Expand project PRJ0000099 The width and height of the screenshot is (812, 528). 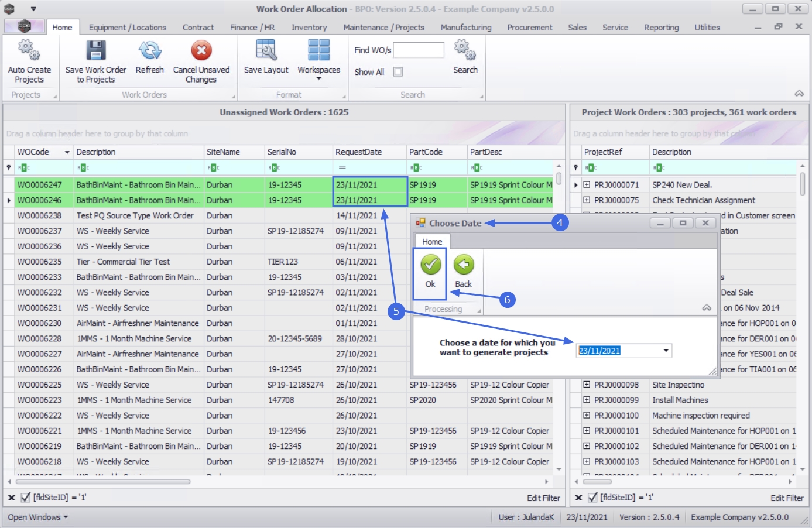[x=587, y=400]
